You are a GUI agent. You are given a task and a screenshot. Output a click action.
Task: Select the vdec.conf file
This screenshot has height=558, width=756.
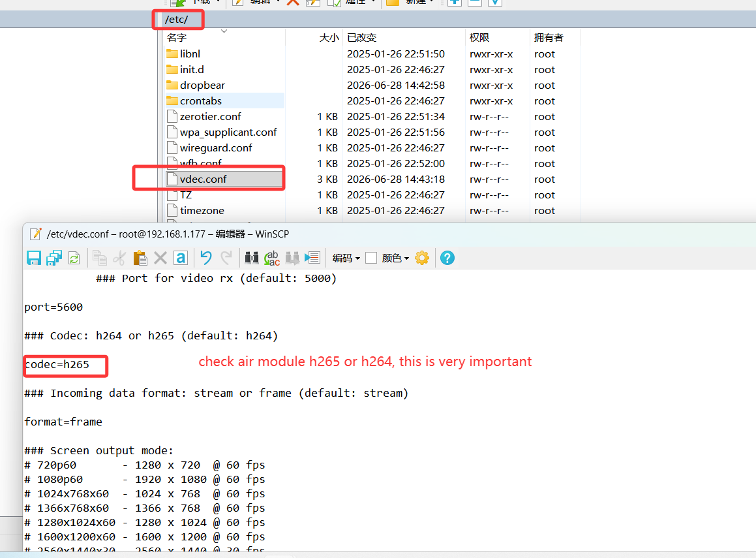(204, 179)
